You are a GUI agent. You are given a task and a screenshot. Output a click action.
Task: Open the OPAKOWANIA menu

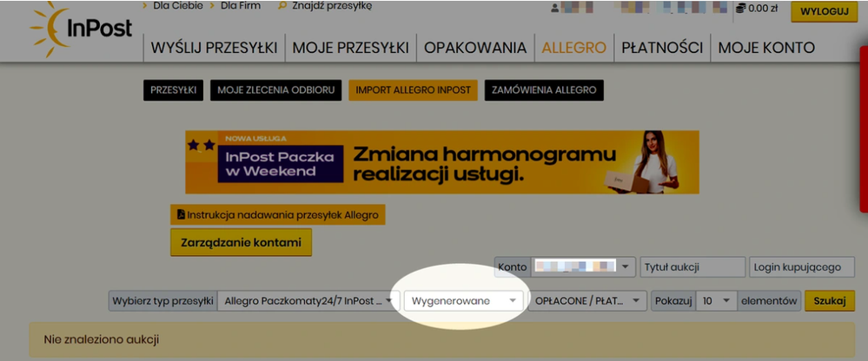pyautogui.click(x=475, y=48)
